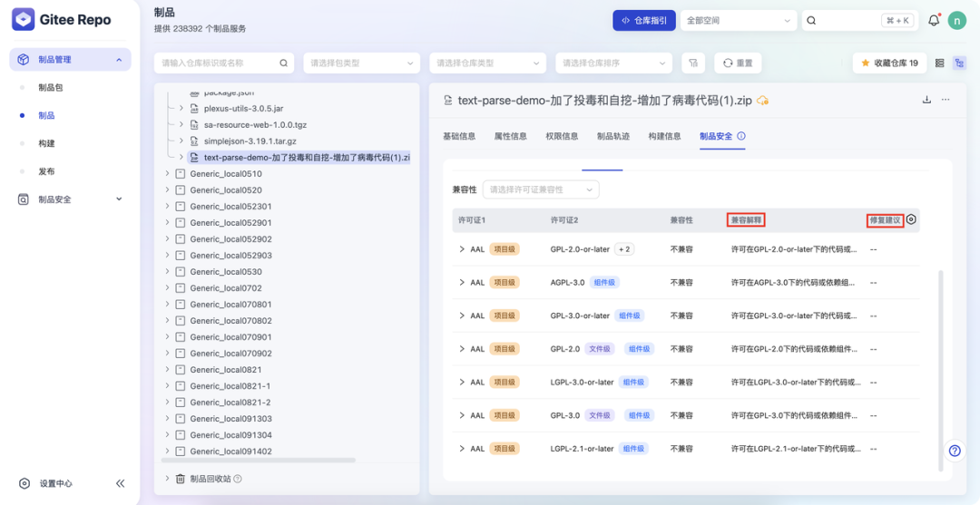
Task: Open the more options ellipsis menu
Action: point(946,100)
